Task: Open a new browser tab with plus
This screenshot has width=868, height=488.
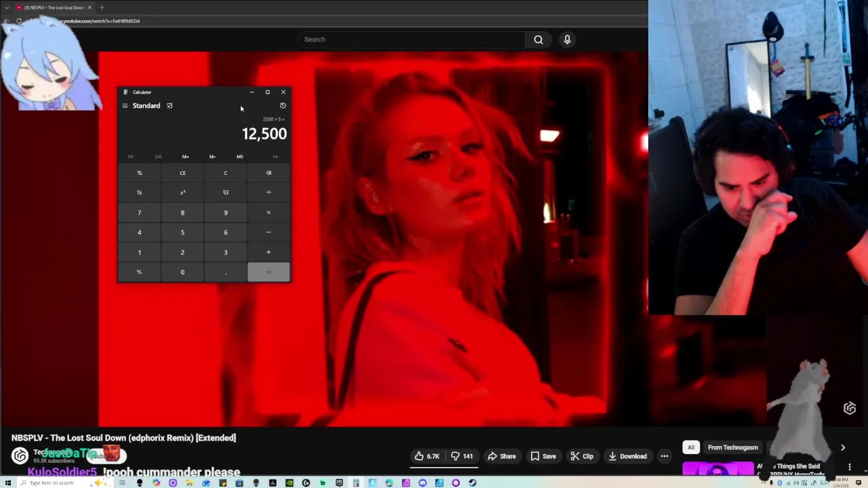Action: (102, 7)
